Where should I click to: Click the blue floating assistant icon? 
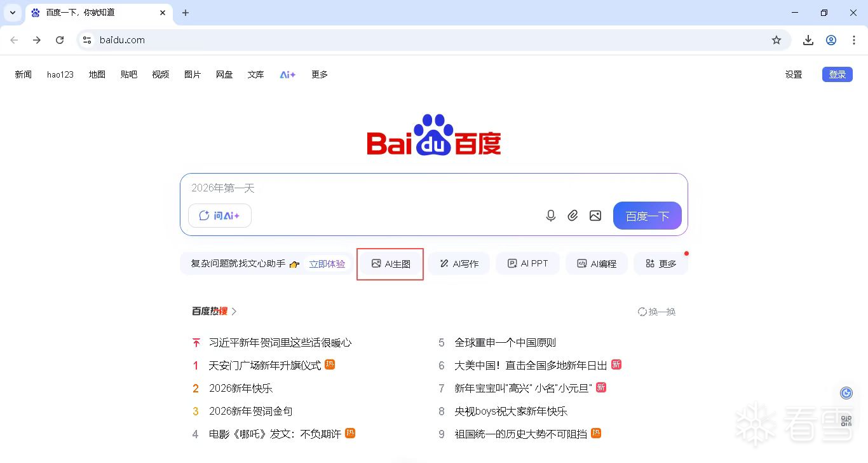(x=846, y=393)
